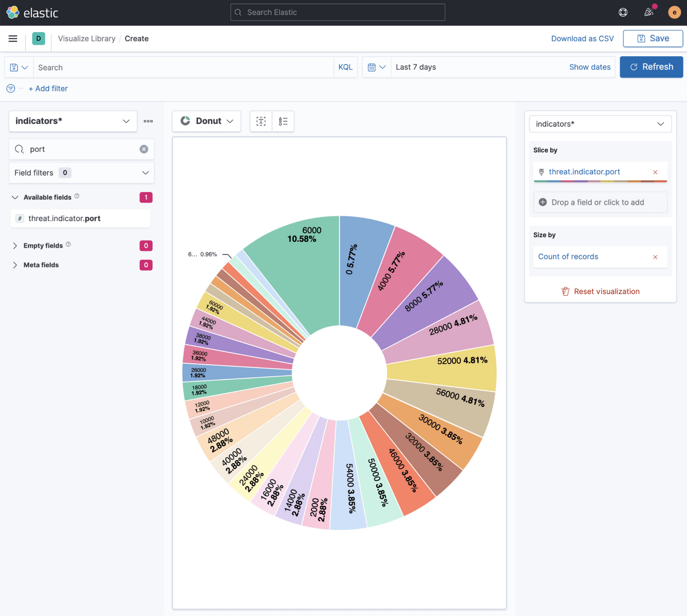
Task: Open the index pattern options ellipsis
Action: 148,121
